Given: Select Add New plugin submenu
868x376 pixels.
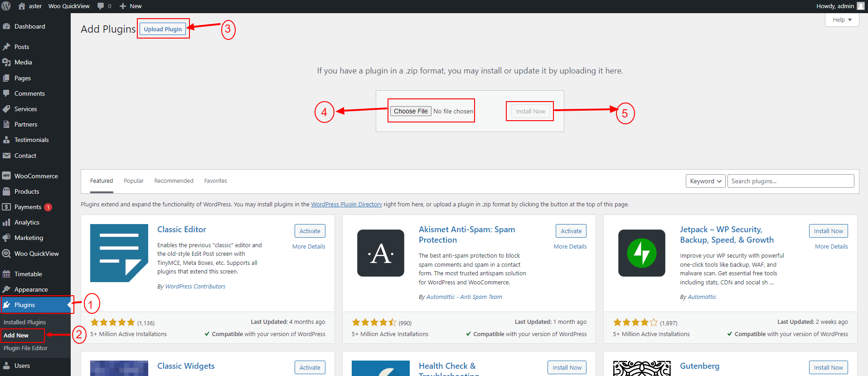Looking at the screenshot, I should tap(16, 335).
